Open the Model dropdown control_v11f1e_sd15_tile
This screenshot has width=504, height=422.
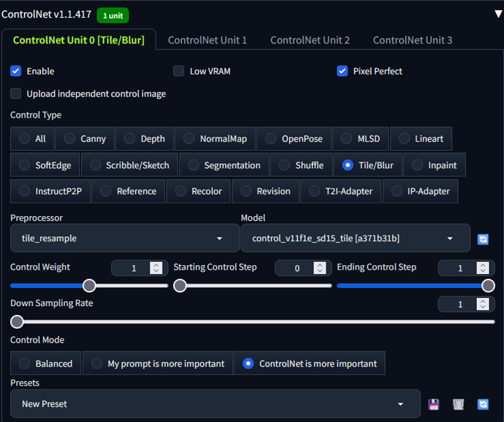click(355, 238)
